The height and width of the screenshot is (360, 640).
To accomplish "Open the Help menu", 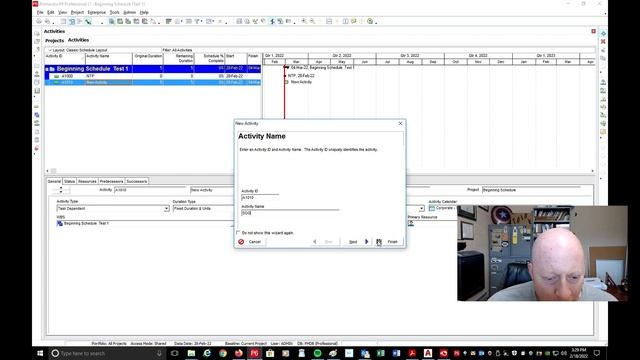I will tap(144, 12).
